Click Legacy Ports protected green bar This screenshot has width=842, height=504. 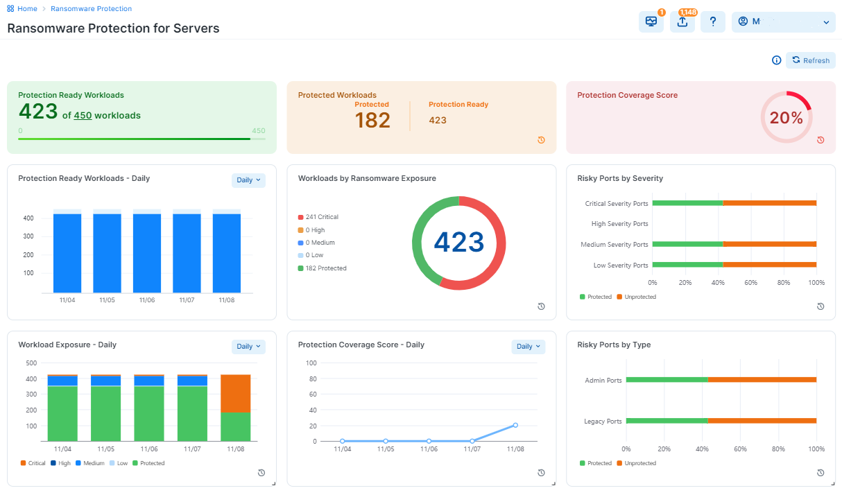point(667,421)
